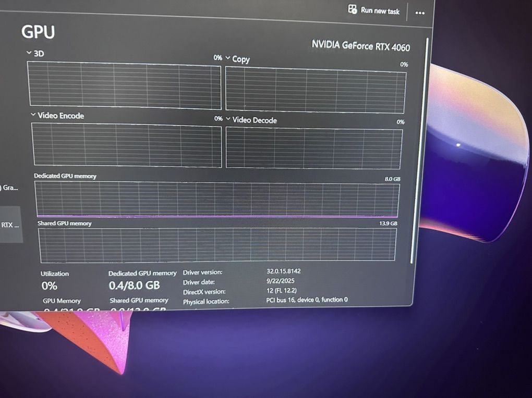This screenshot has width=532, height=398.
Task: Click the Shared GPU memory graph
Action: [x=217, y=244]
